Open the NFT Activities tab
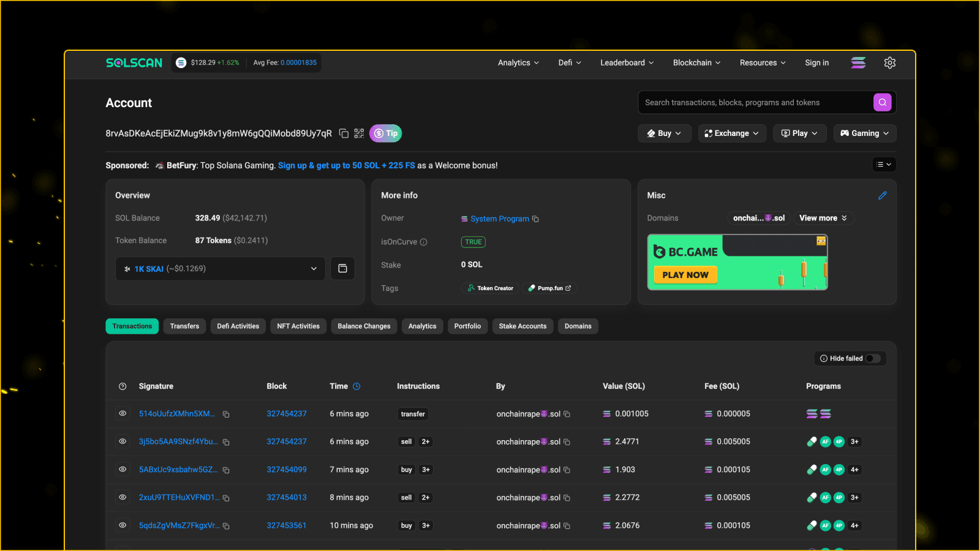980x551 pixels. click(x=298, y=326)
